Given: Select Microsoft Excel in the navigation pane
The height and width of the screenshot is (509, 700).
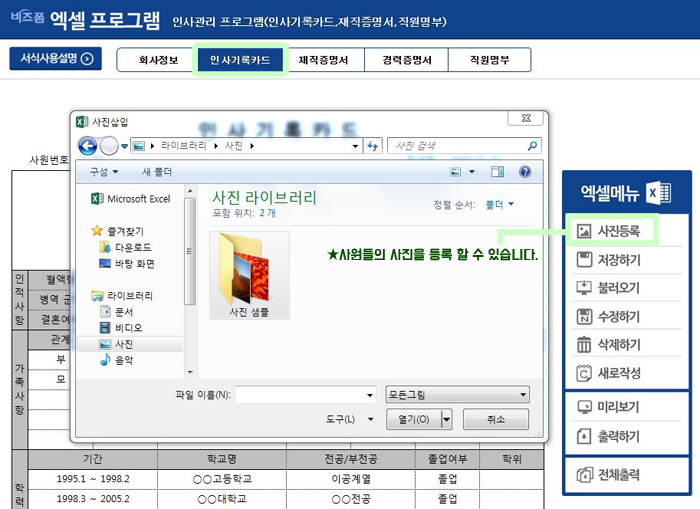Looking at the screenshot, I should tap(130, 199).
